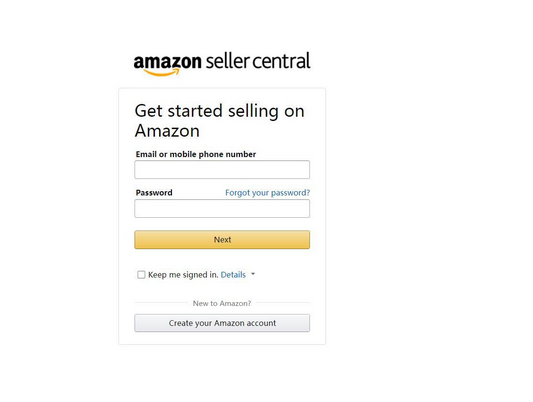Click the yellow Next button
533x402 pixels.
click(222, 240)
